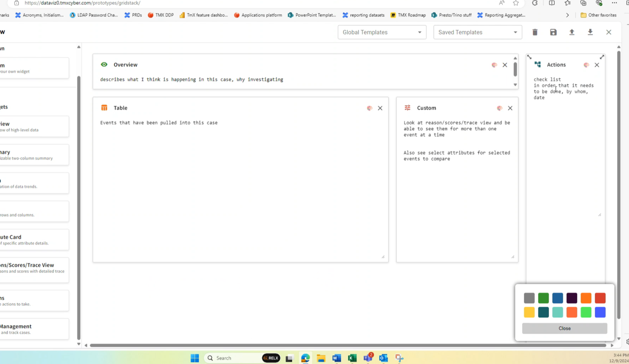
Task: Open Outlook from the Windows taskbar
Action: [383, 358]
